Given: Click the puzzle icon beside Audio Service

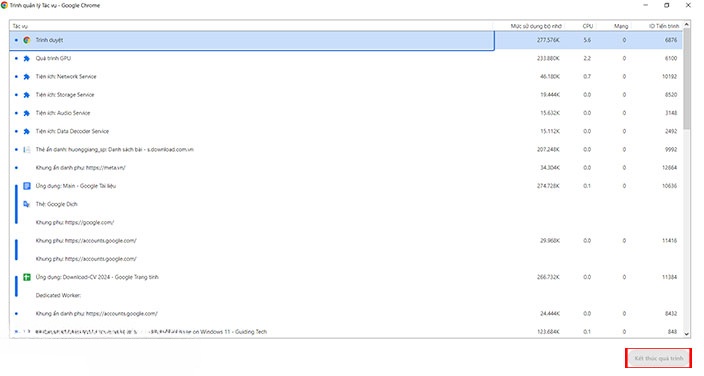Looking at the screenshot, I should 26,113.
